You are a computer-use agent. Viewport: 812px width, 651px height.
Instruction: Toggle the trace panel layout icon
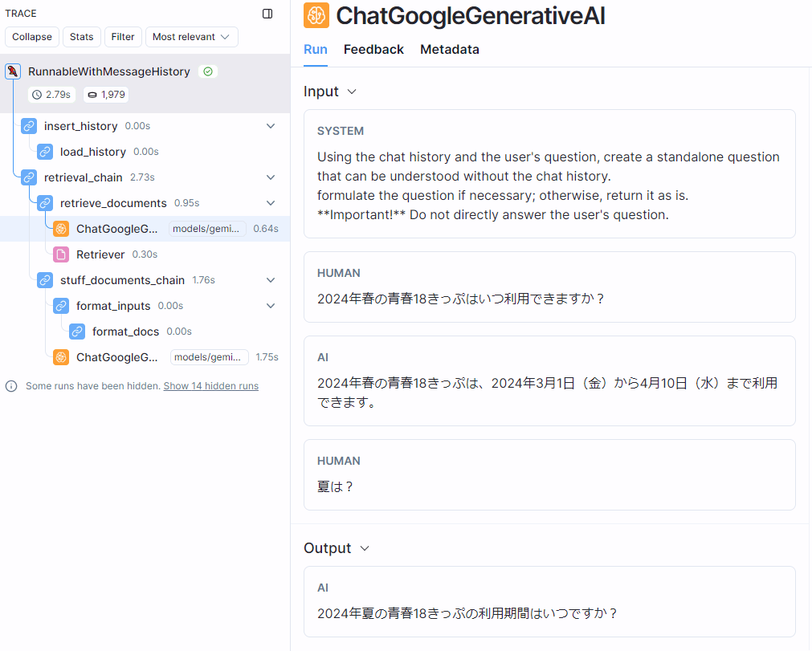[267, 14]
